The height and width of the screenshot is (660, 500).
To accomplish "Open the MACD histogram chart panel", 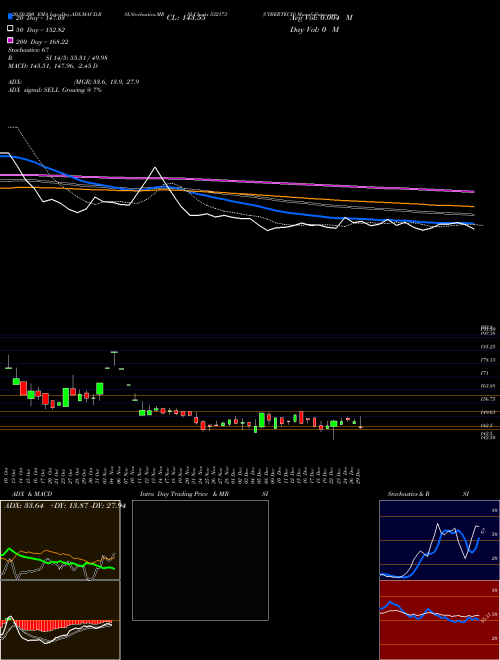I will 60,620.
